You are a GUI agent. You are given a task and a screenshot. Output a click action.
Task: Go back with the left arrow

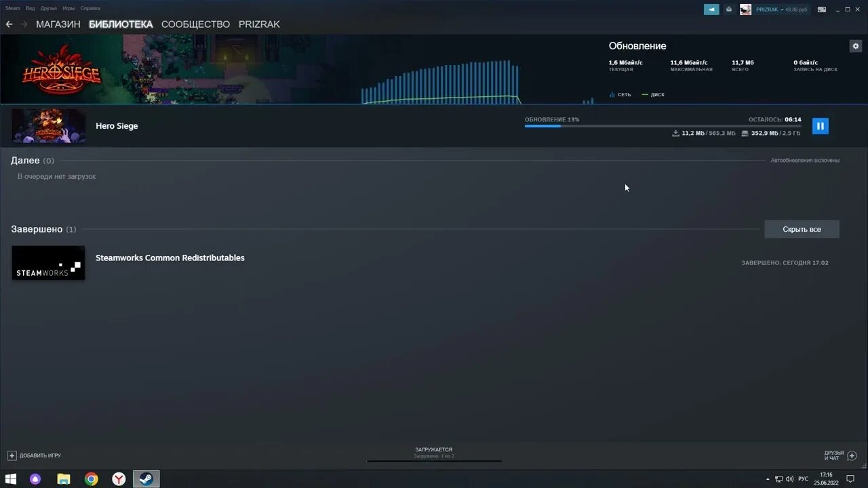pos(9,24)
